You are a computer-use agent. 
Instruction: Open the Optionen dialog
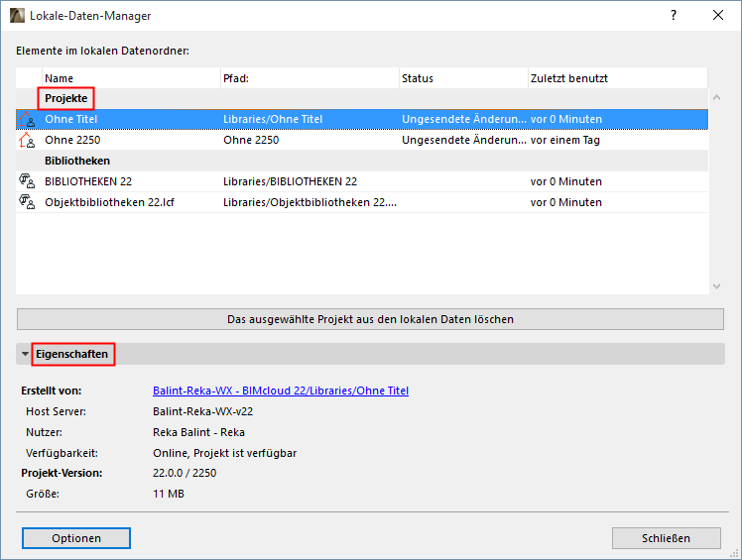point(76,538)
